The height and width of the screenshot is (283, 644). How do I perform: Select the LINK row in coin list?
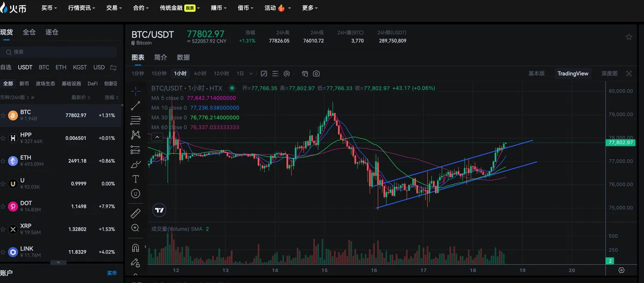(x=61, y=252)
